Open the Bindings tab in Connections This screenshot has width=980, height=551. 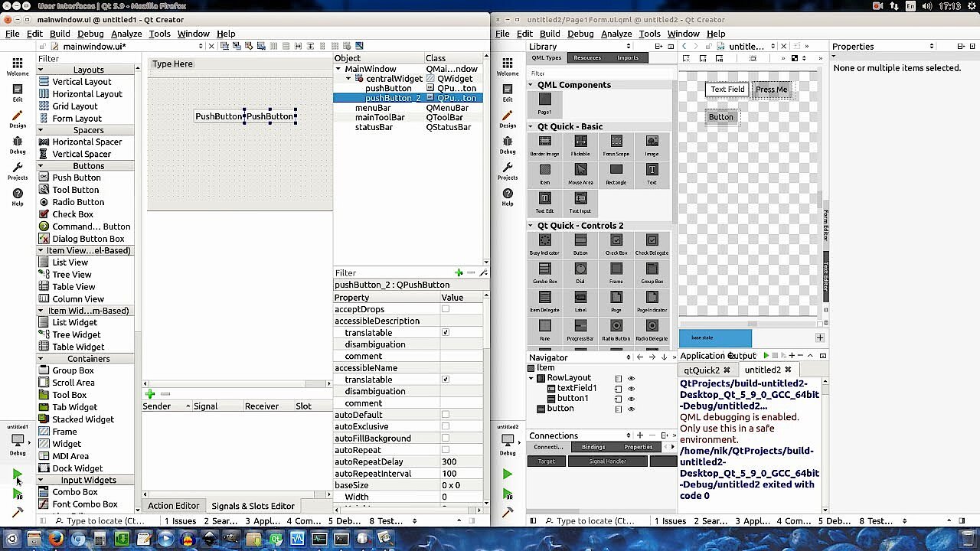tap(593, 447)
